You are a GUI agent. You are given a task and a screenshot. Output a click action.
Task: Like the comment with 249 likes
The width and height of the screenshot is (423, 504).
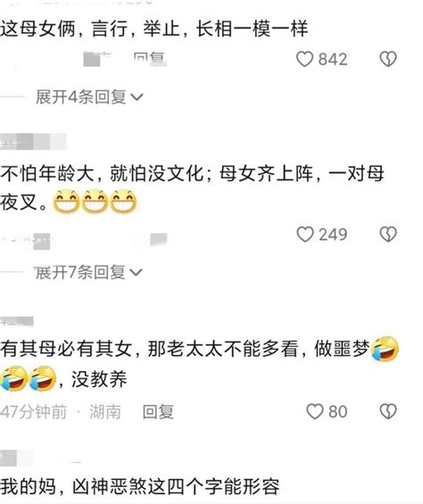304,234
